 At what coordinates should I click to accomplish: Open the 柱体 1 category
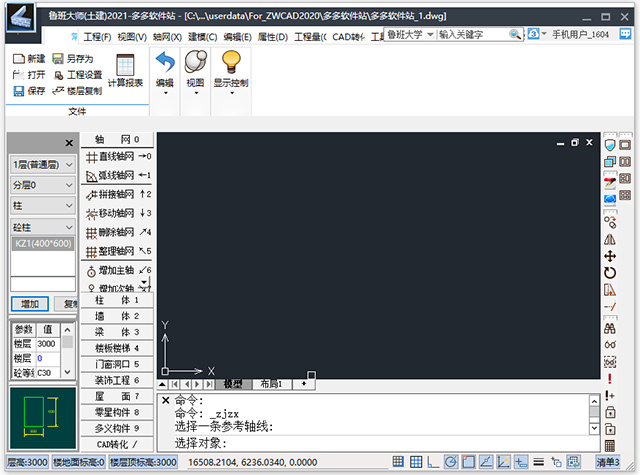click(x=117, y=300)
